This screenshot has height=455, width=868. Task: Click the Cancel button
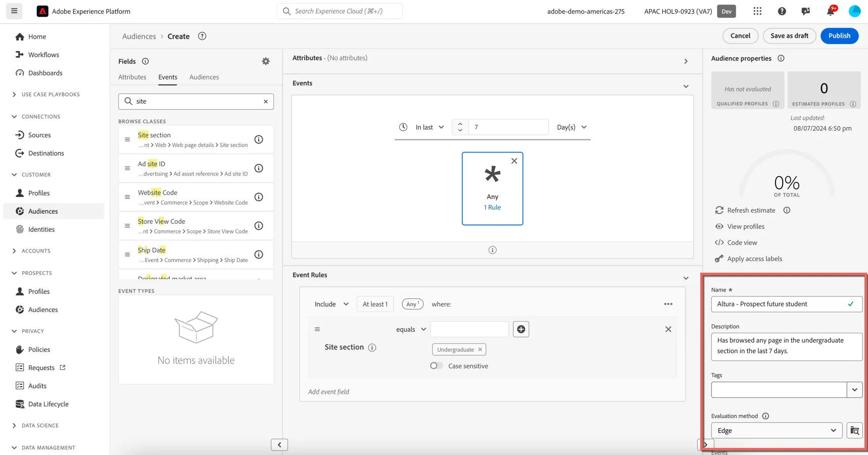point(740,36)
